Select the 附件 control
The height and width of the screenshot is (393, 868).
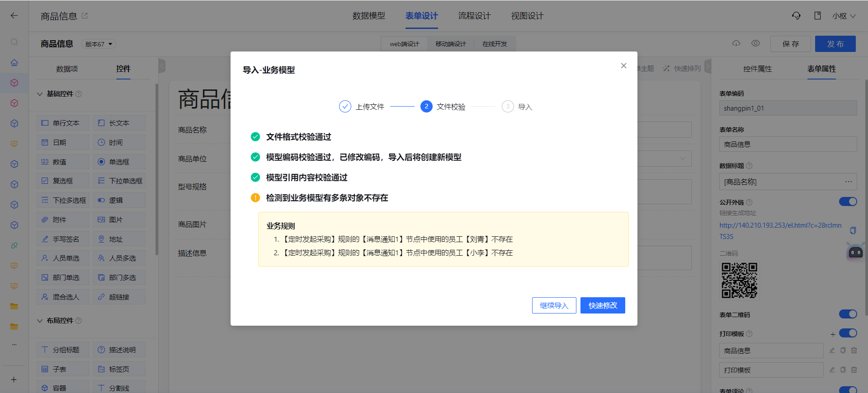(63, 220)
